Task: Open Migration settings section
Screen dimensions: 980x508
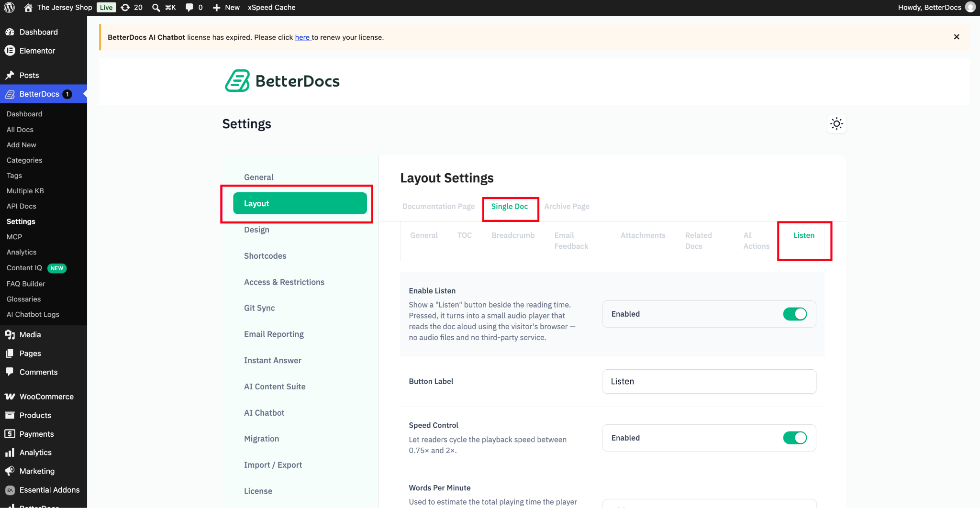Action: click(261, 439)
